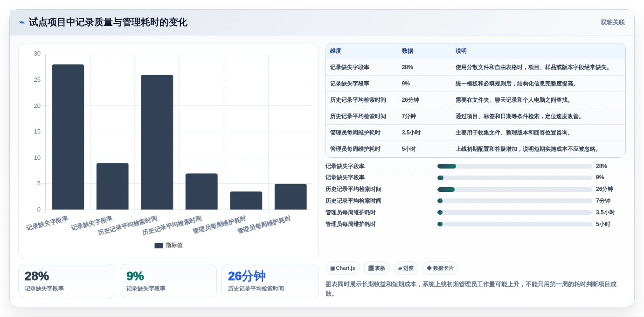Click the footer note beginning 图表同时展示长期收益
This screenshot has height=317, width=644.
pos(471,289)
